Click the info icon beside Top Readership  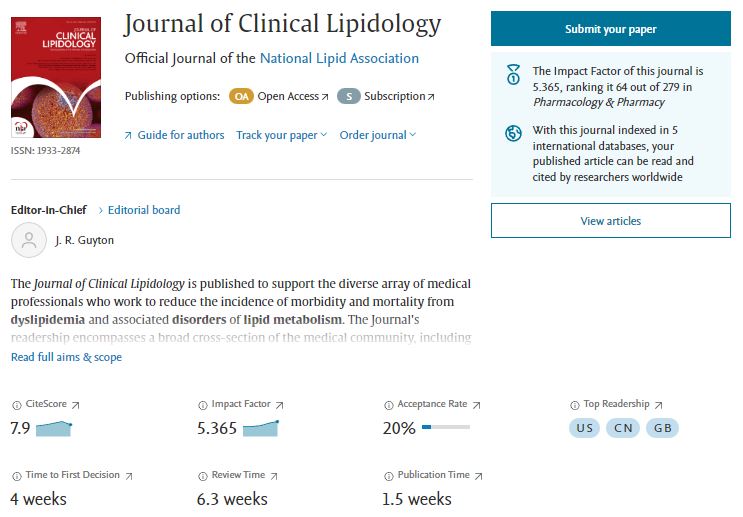pos(575,405)
